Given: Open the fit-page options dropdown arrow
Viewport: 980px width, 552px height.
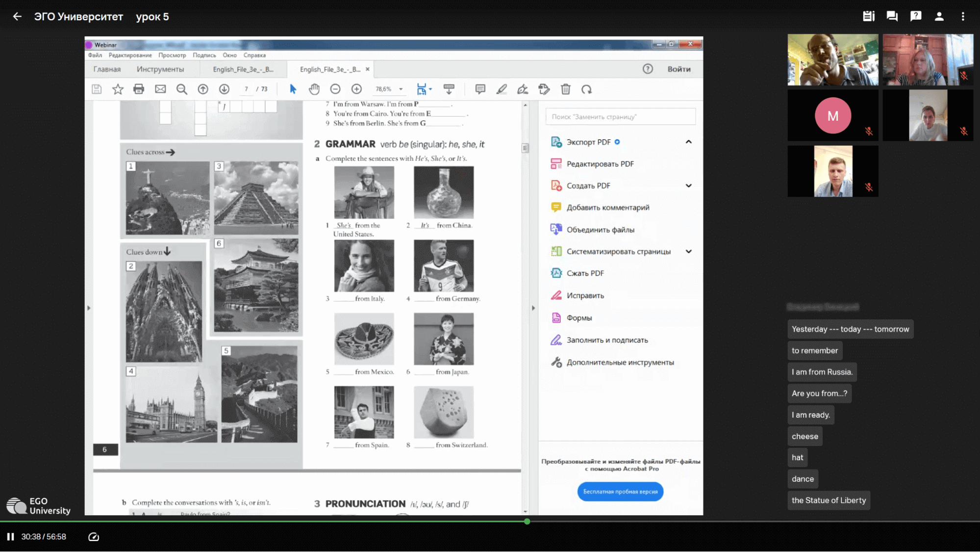Looking at the screenshot, I should coord(430,89).
